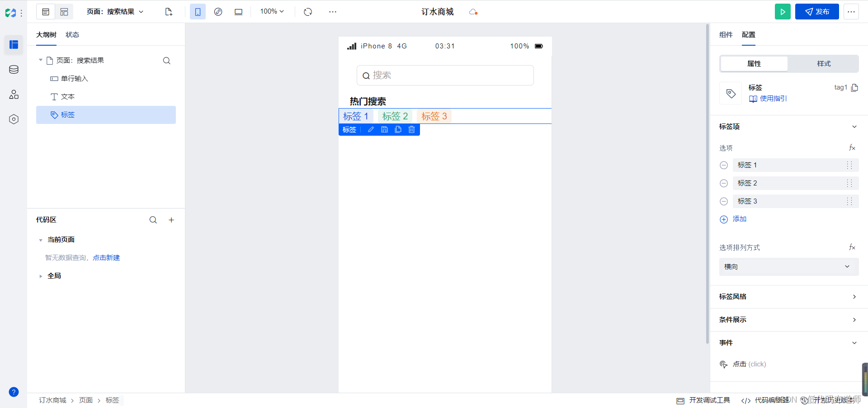The height and width of the screenshot is (408, 868).
Task: Collapse the 页面: 搜索结果 tree node
Action: tap(40, 60)
